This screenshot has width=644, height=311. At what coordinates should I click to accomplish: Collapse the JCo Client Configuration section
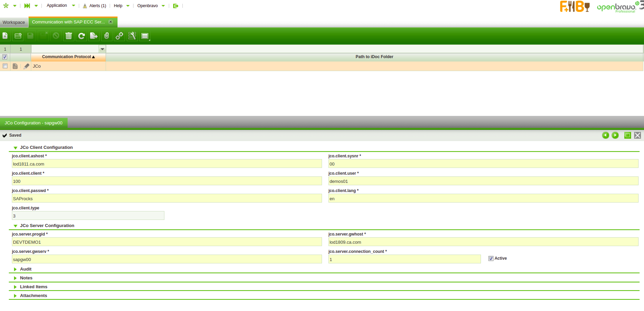point(15,148)
